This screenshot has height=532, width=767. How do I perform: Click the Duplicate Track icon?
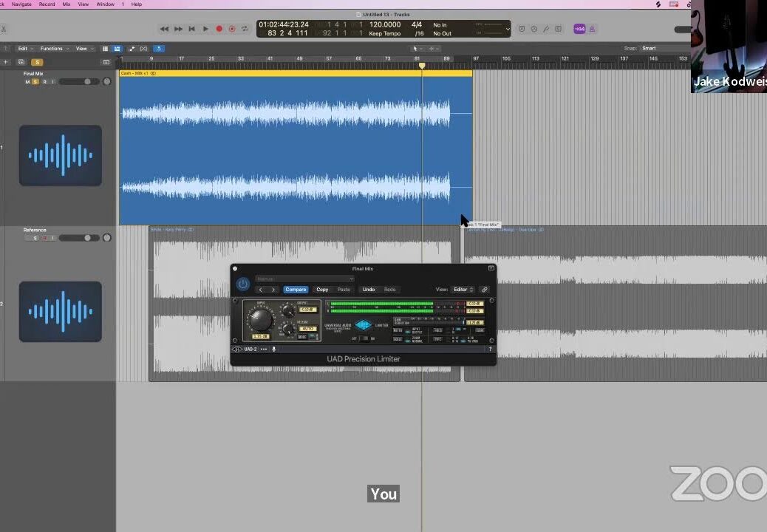[x=21, y=62]
